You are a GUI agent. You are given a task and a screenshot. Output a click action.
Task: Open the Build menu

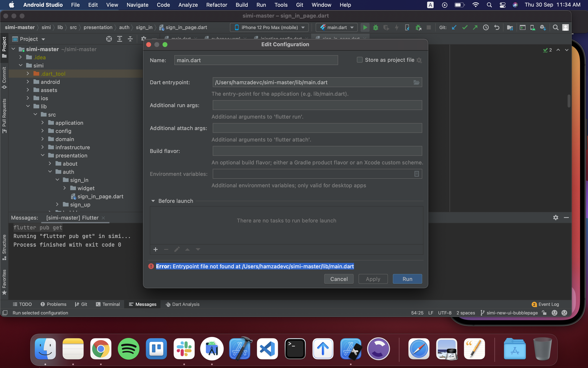[x=242, y=5]
